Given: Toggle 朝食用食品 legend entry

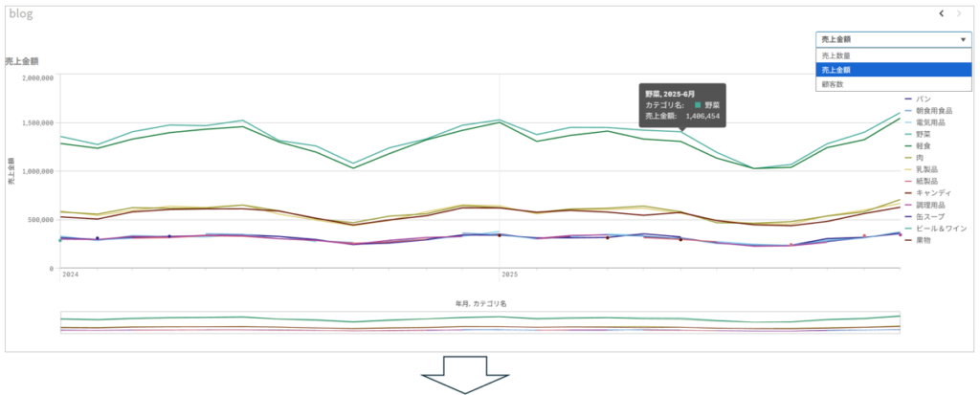Looking at the screenshot, I should 933,111.
